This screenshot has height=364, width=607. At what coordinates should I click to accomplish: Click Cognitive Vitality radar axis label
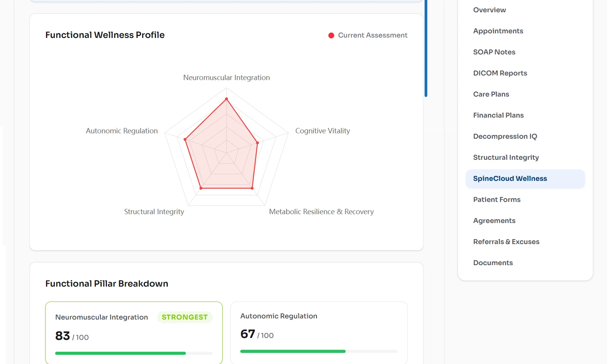coord(323,131)
